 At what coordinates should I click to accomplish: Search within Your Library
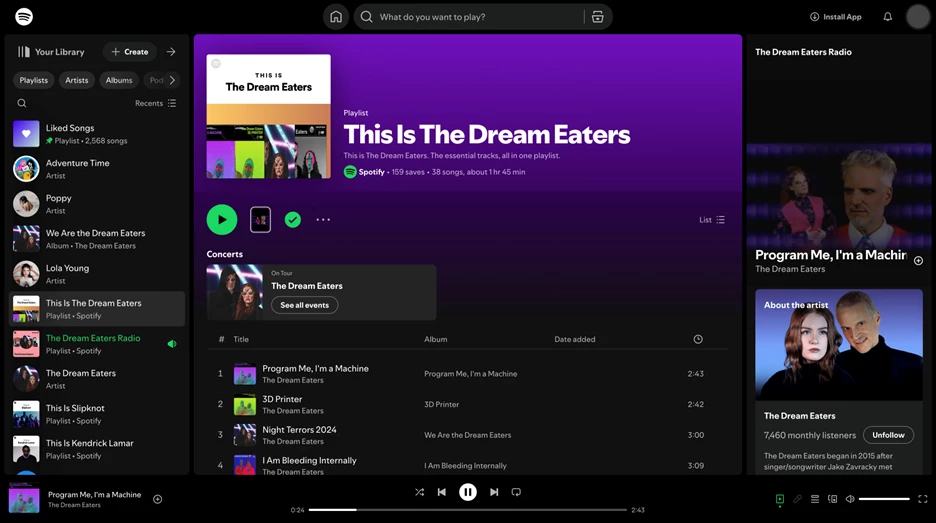click(21, 103)
